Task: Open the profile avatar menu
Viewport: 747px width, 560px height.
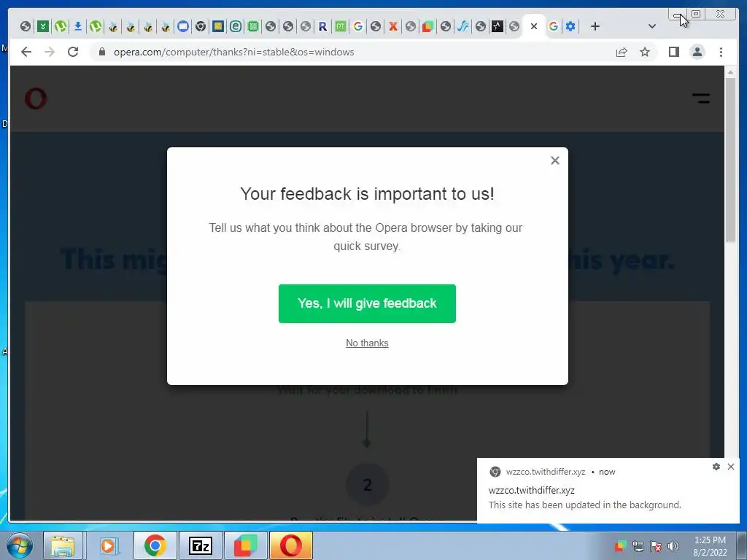Action: (x=697, y=52)
